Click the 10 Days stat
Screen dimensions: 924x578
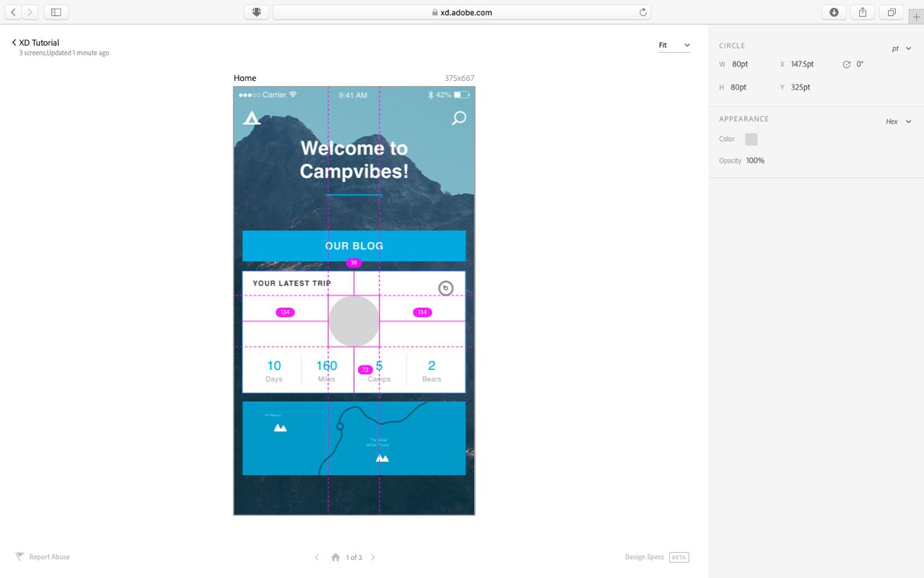[274, 371]
